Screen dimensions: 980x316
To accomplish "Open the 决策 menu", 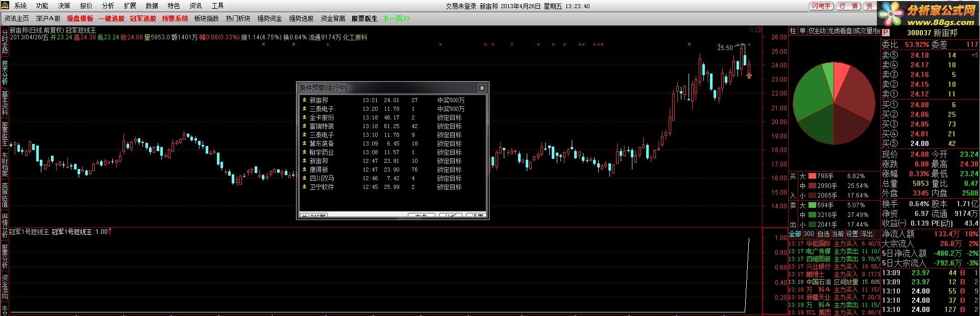I will pos(64,6).
